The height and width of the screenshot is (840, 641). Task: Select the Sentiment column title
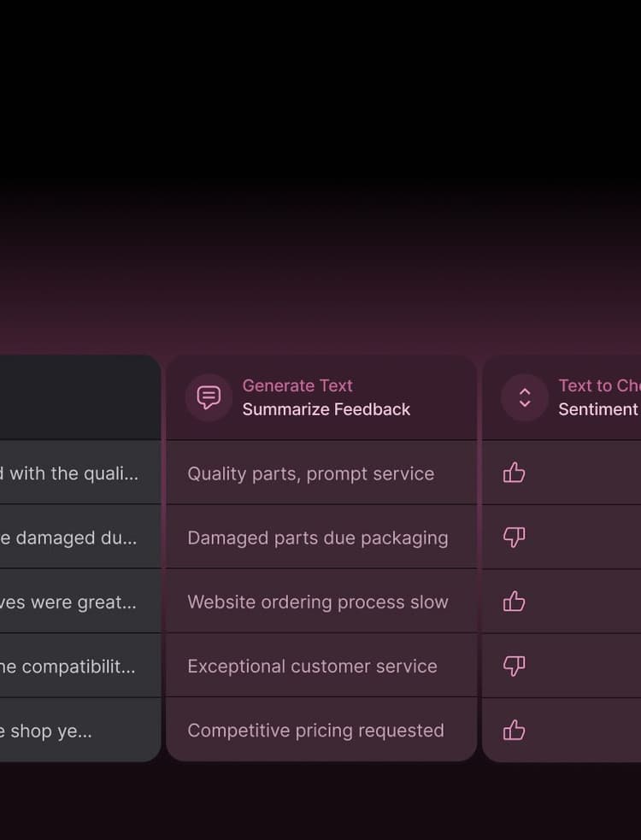click(597, 409)
